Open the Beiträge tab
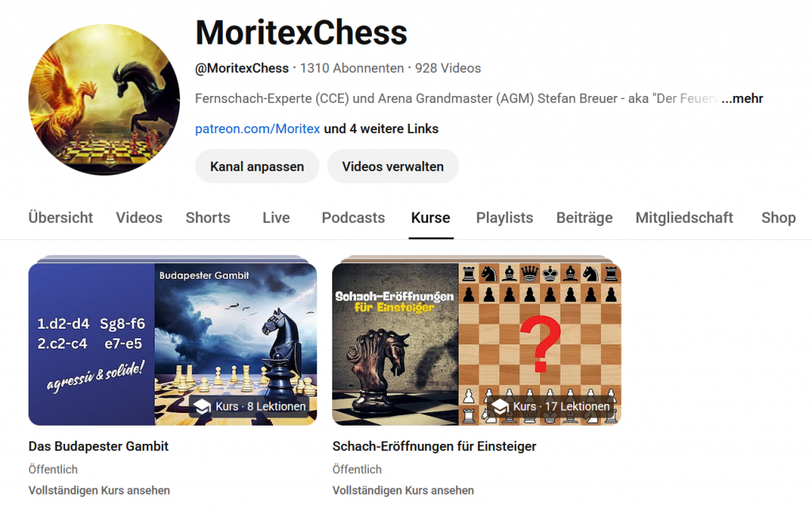 pyautogui.click(x=584, y=217)
